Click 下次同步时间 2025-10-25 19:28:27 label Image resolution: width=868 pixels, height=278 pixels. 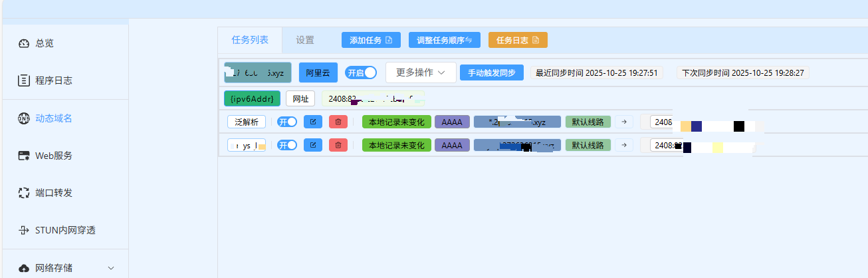[742, 72]
